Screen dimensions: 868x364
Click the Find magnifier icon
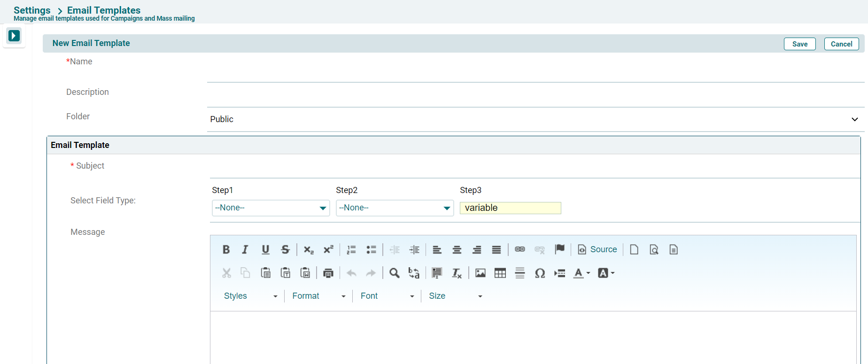point(394,273)
